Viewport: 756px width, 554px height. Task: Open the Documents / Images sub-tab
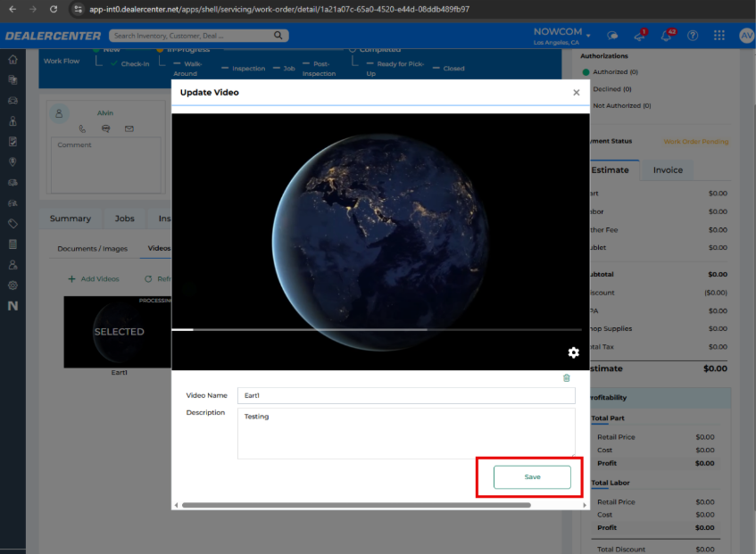(x=93, y=249)
